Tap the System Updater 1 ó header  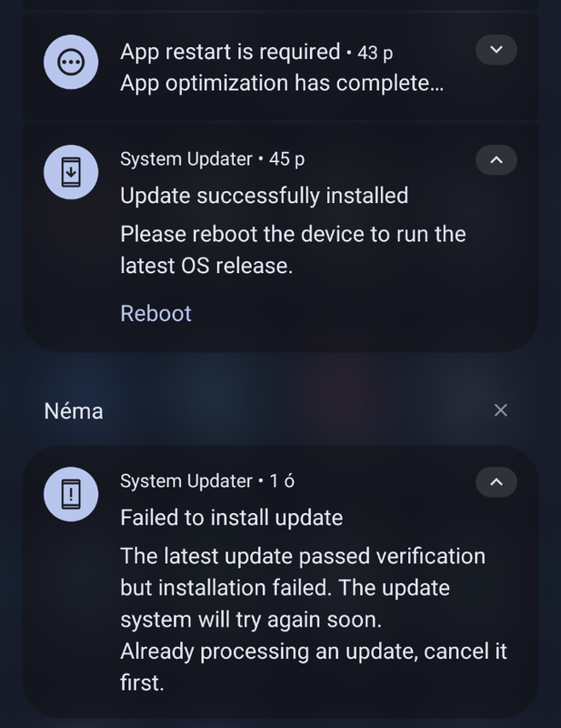pos(207,481)
